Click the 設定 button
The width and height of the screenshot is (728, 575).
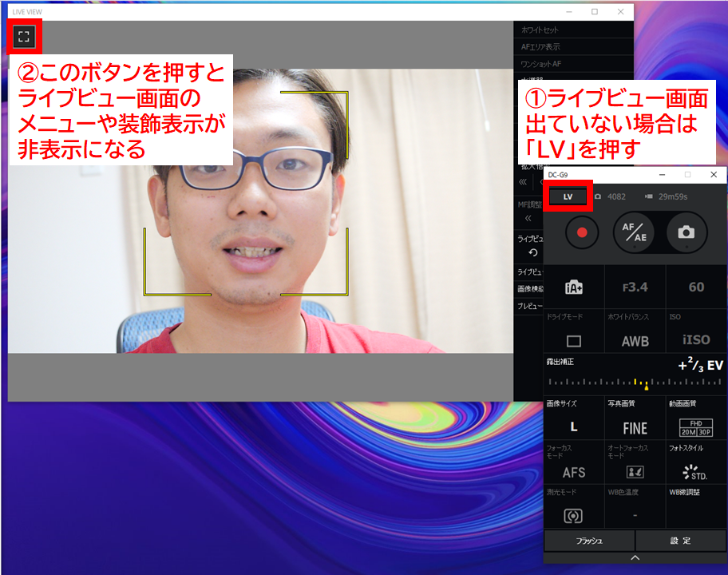point(681,541)
